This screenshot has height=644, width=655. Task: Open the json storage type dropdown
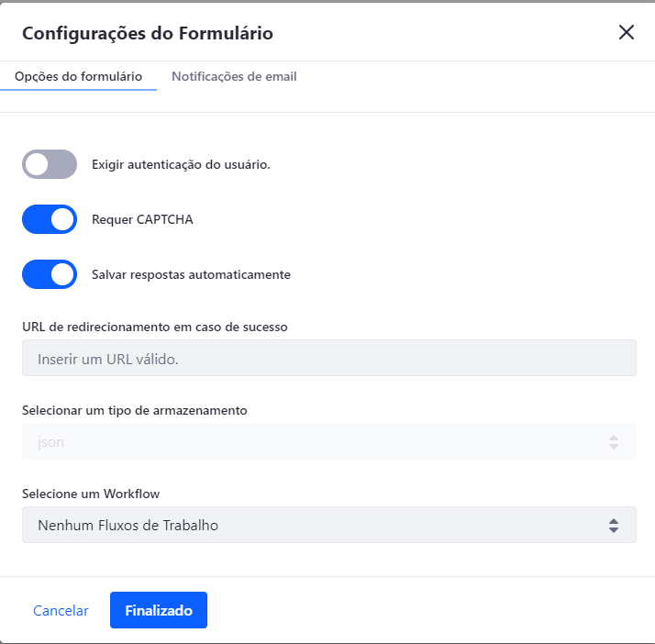pos(329,441)
